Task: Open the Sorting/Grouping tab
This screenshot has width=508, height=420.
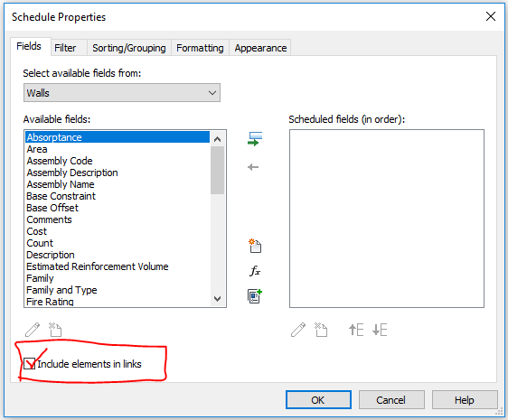Action: 129,48
